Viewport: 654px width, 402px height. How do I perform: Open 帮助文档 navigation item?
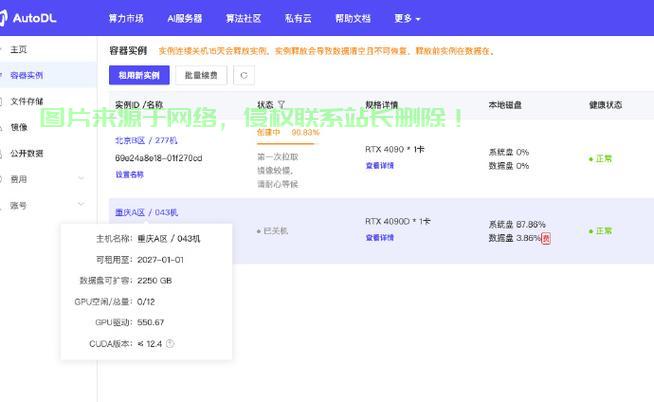(353, 18)
